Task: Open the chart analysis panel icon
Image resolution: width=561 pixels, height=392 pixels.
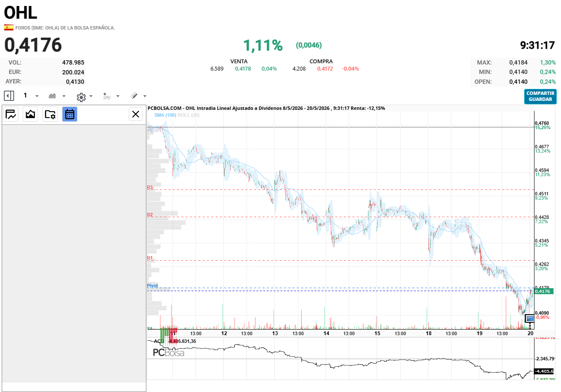Action: [11, 114]
